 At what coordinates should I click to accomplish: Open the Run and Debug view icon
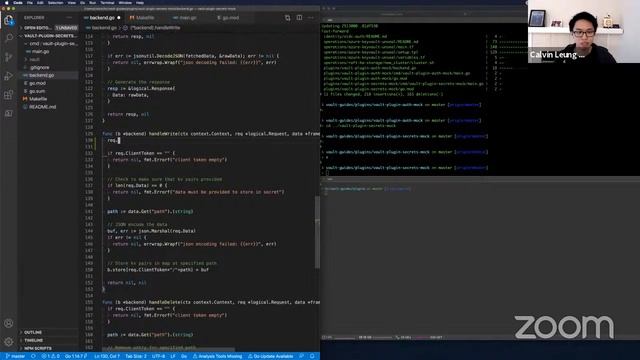(9, 76)
